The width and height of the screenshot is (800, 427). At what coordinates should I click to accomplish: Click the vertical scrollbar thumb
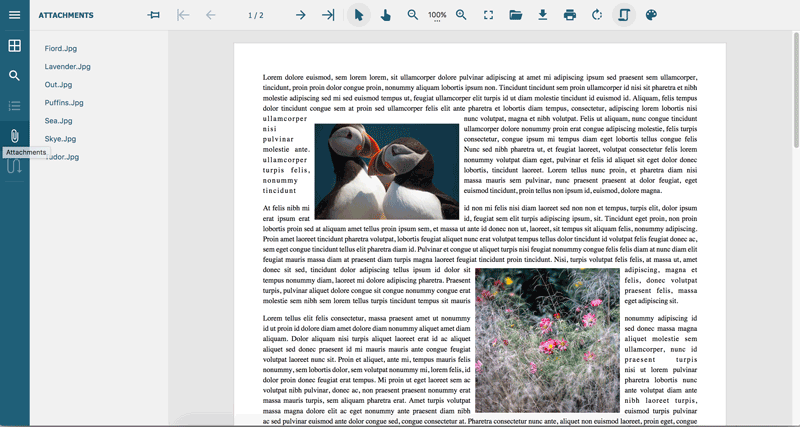tap(795, 90)
